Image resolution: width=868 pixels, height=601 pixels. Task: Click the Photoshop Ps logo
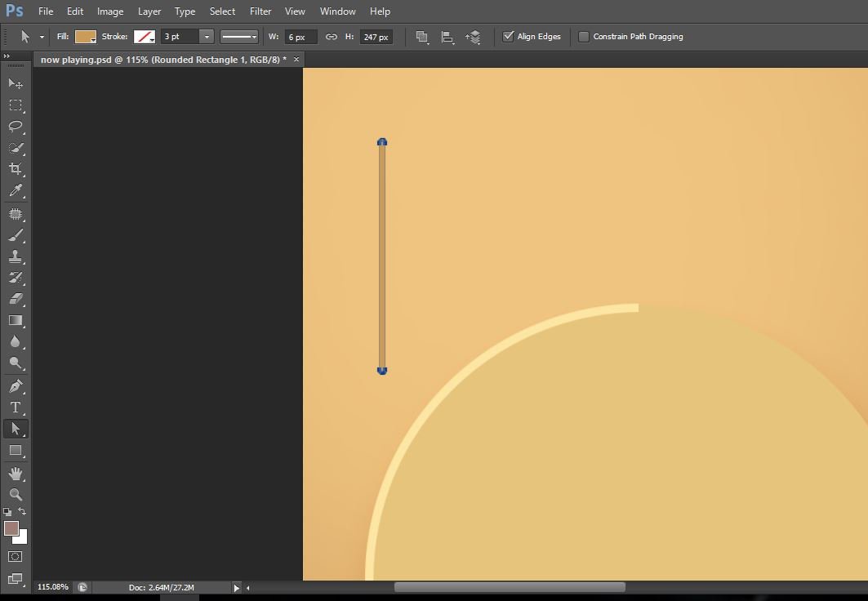(x=15, y=11)
